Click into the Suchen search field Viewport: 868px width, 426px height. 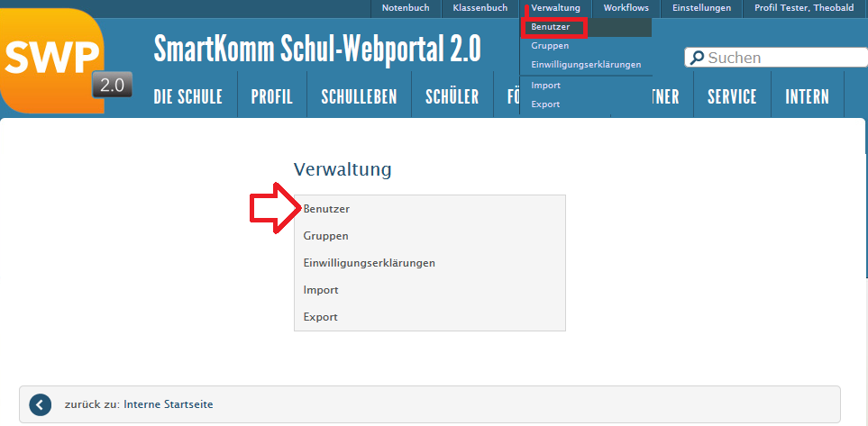click(776, 58)
